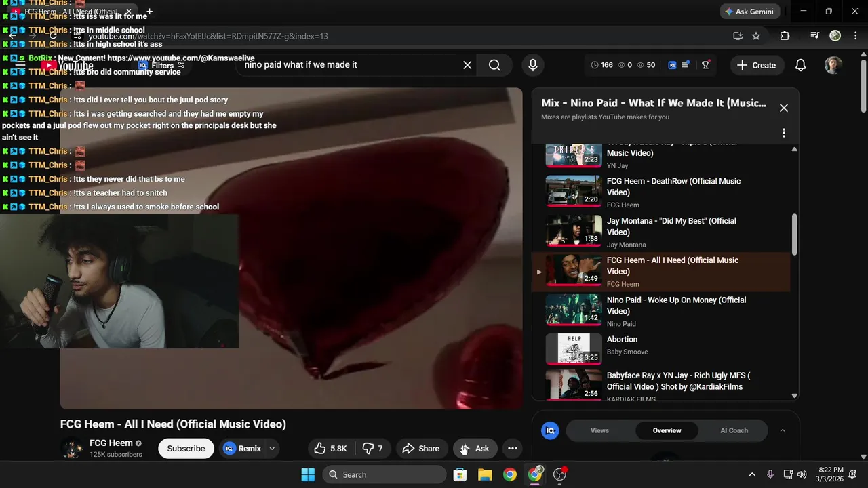
Task: Click the magnifier search button
Action: [495, 65]
